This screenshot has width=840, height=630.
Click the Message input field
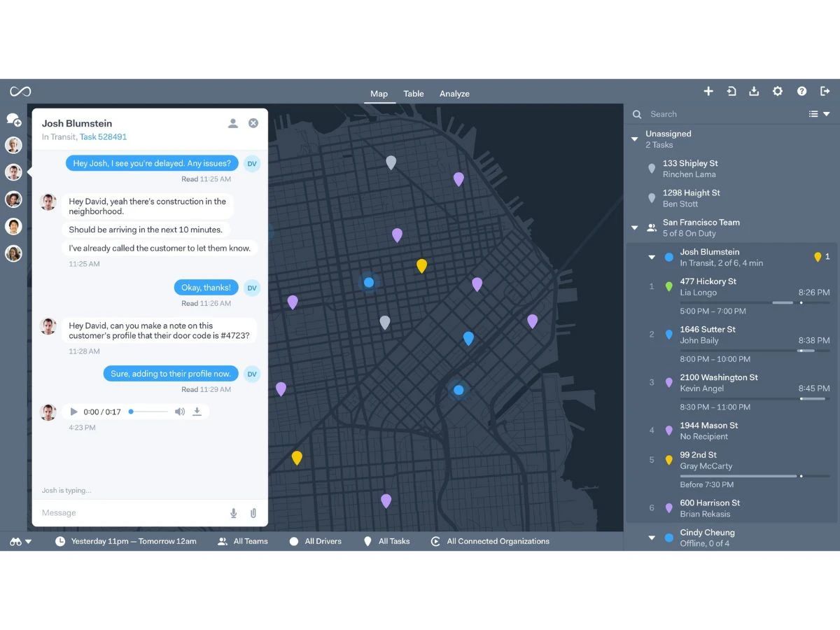(133, 513)
